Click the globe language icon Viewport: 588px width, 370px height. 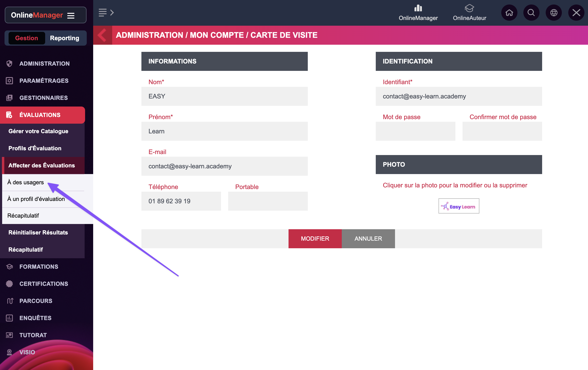click(x=554, y=13)
